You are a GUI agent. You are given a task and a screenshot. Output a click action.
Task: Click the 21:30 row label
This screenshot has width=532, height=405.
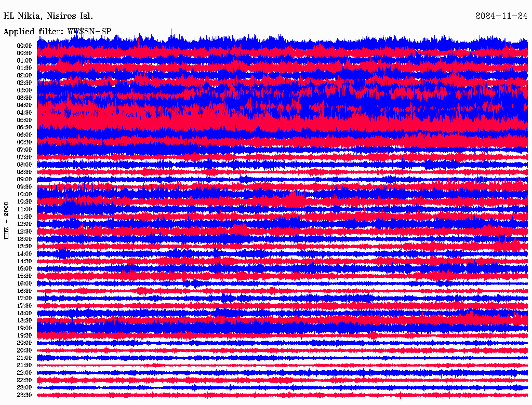[24, 365]
